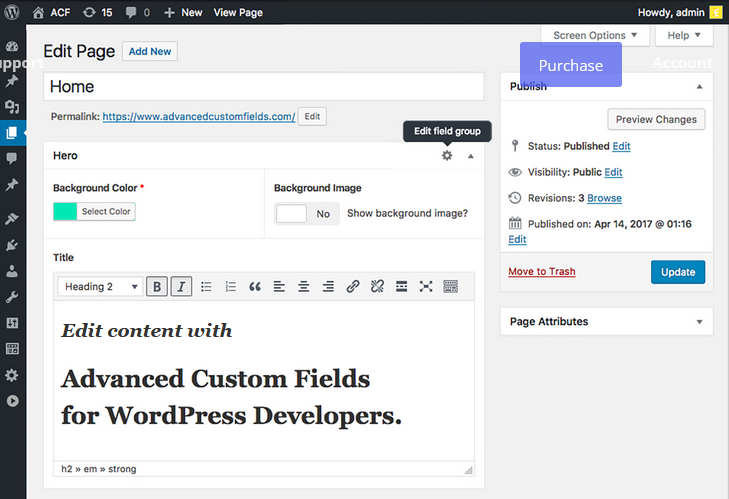Click the collapse menu play icon
The height and width of the screenshot is (499, 729).
point(12,401)
